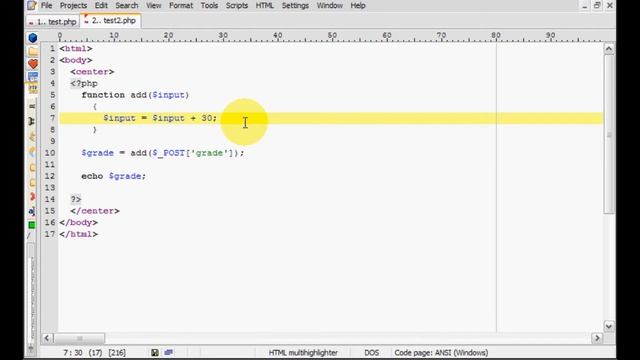
Task: Open the Scripts menu
Action: [237, 6]
